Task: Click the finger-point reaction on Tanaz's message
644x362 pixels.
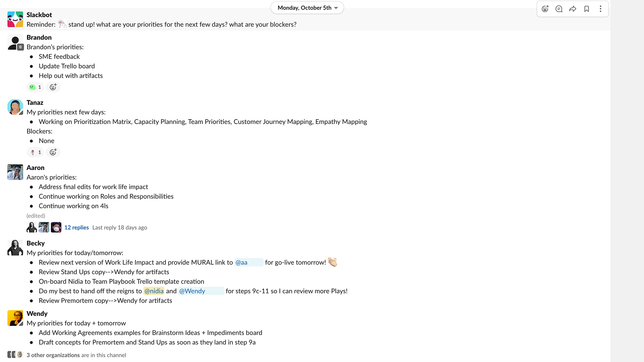Action: 35,152
